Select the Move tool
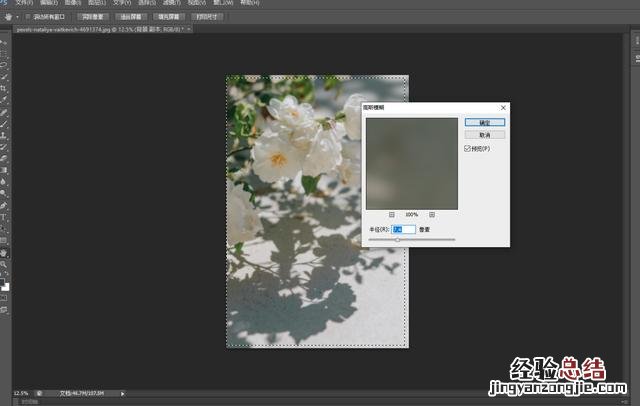 point(3,42)
